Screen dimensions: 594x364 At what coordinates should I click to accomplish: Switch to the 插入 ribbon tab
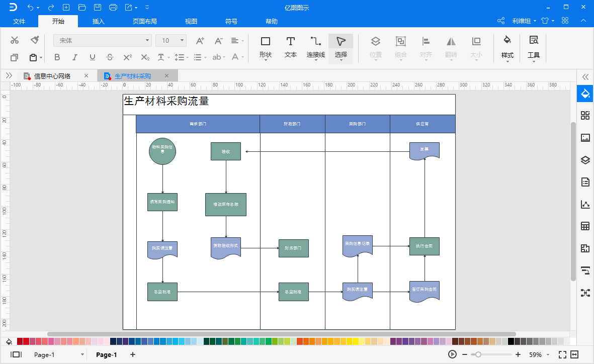point(99,21)
